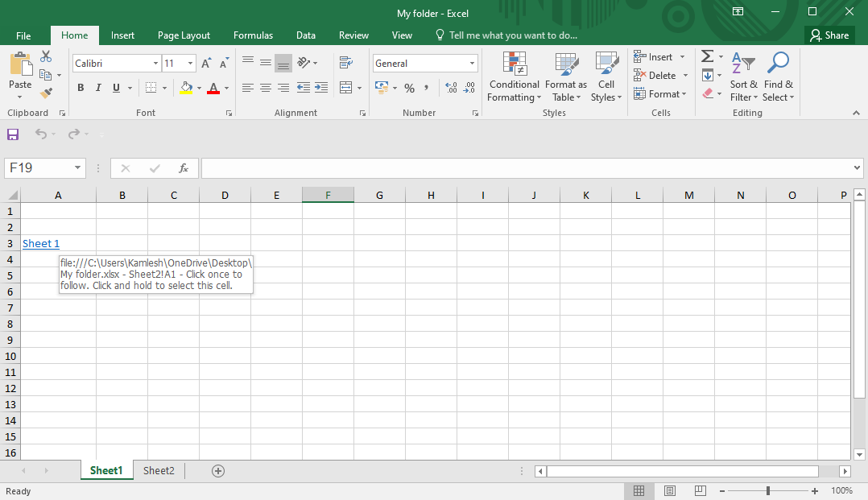Open the Data tab
868x500 pixels.
click(x=306, y=35)
